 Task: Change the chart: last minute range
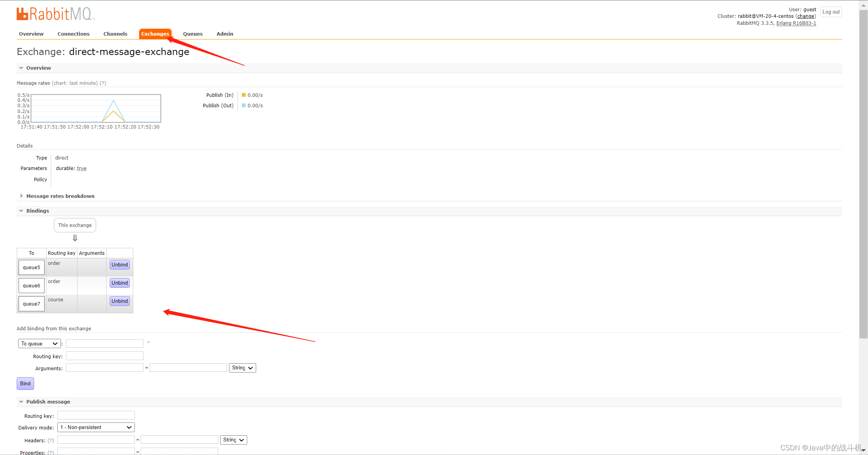74,83
